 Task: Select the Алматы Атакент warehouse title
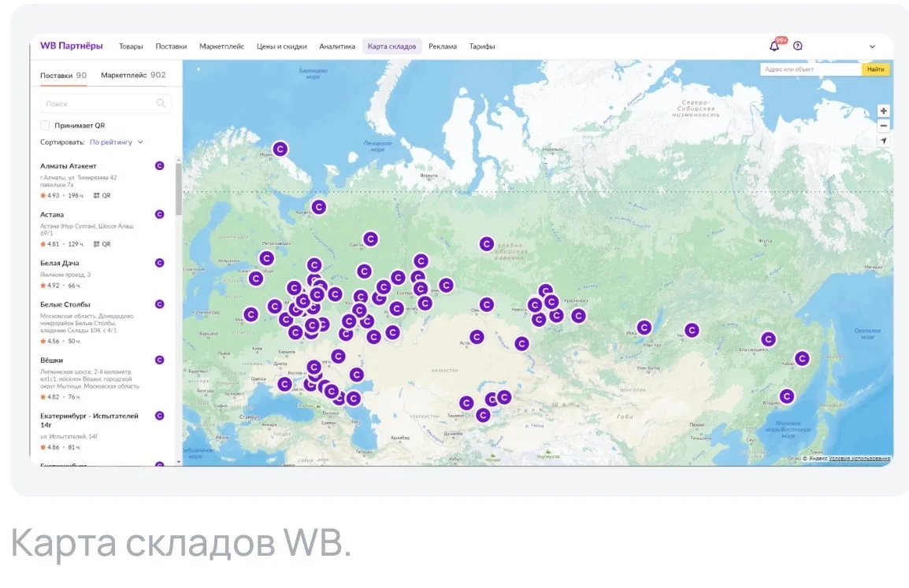click(x=69, y=165)
